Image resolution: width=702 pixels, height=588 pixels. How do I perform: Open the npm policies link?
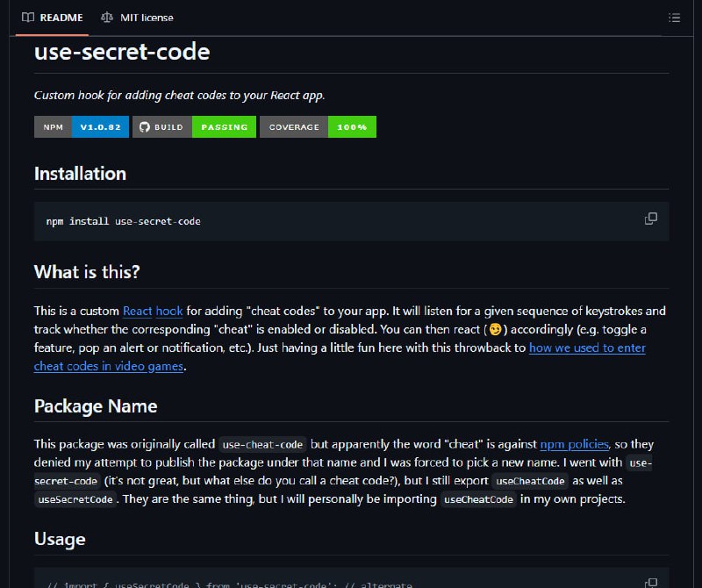(x=575, y=444)
